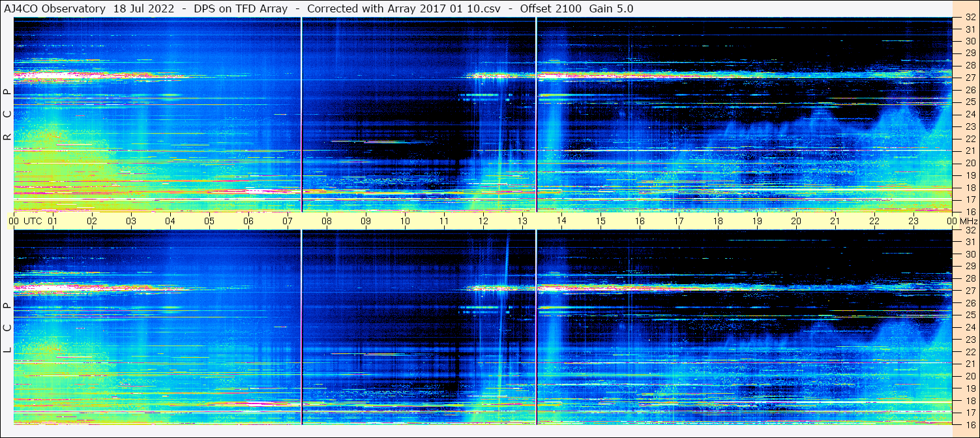This screenshot has height=438, width=980.
Task: Click the 'DPS on TFD Array' header text
Action: (x=241, y=8)
